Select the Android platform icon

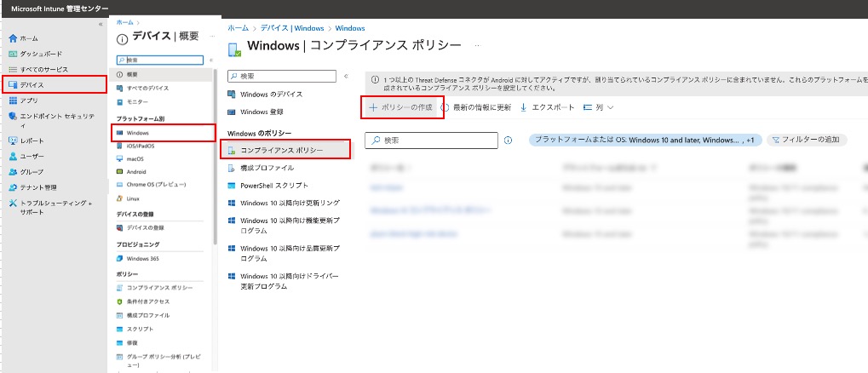tap(120, 171)
